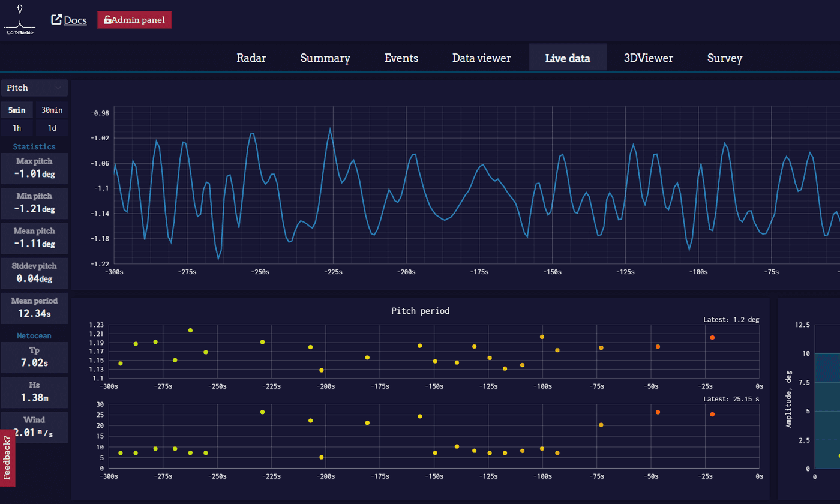Switch to the Radar tab
The image size is (840, 504).
point(251,58)
